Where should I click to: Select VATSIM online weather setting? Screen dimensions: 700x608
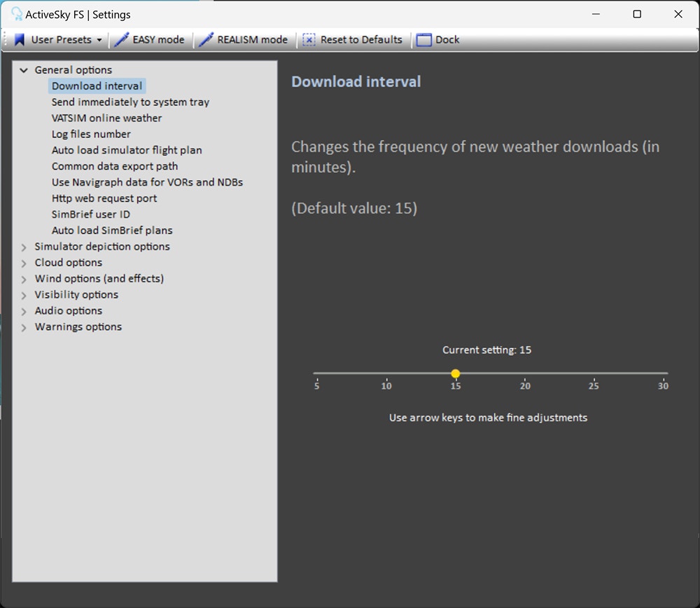[106, 118]
